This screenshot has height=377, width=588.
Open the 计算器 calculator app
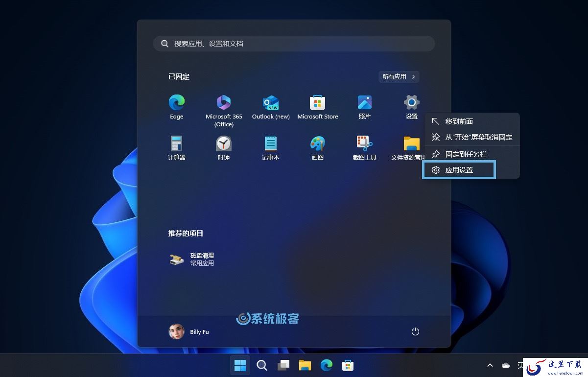click(177, 148)
